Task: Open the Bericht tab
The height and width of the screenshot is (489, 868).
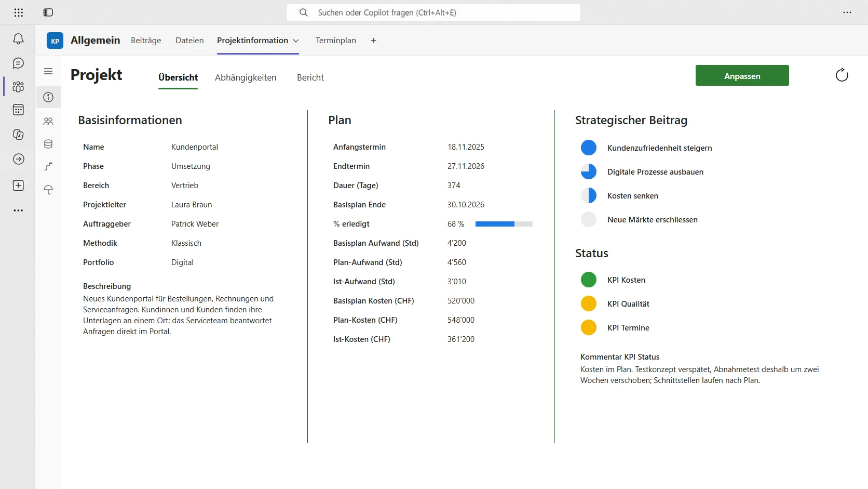Action: pos(310,77)
